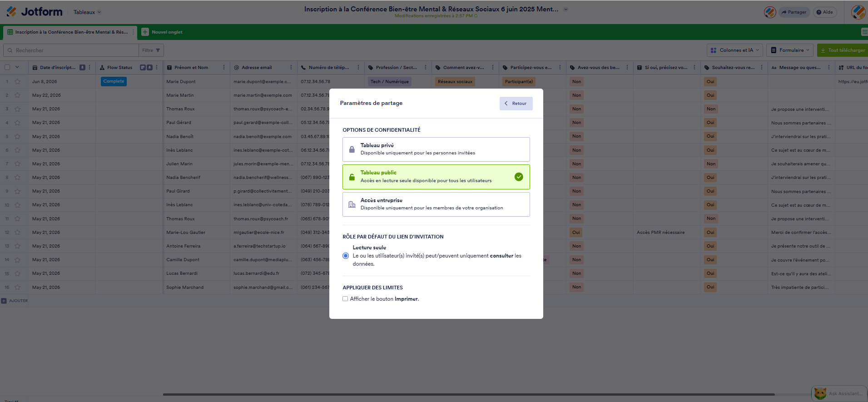Open the user avatar at top right
Image resolution: width=868 pixels, height=402 pixels.
tap(858, 12)
